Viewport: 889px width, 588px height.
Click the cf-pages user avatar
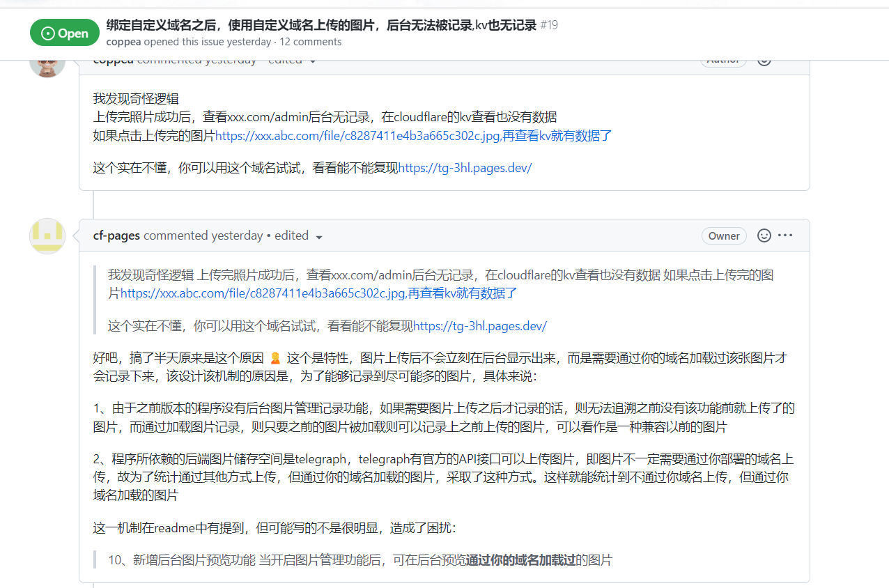click(x=47, y=235)
